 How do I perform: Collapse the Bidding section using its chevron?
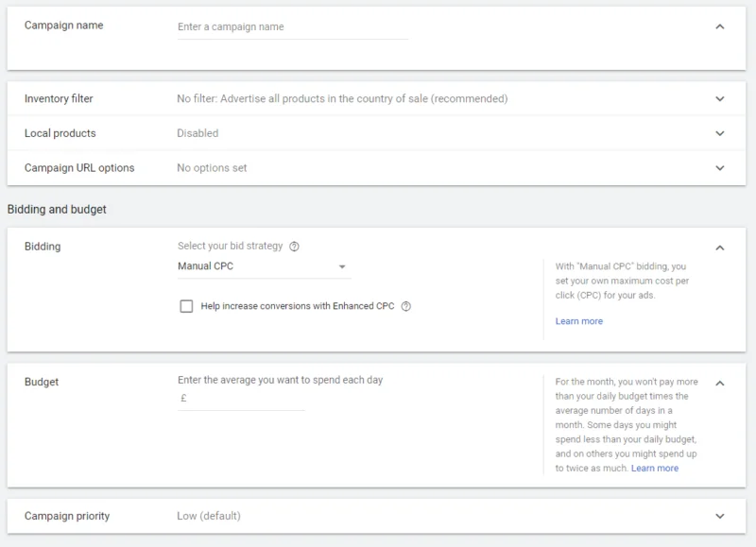720,248
